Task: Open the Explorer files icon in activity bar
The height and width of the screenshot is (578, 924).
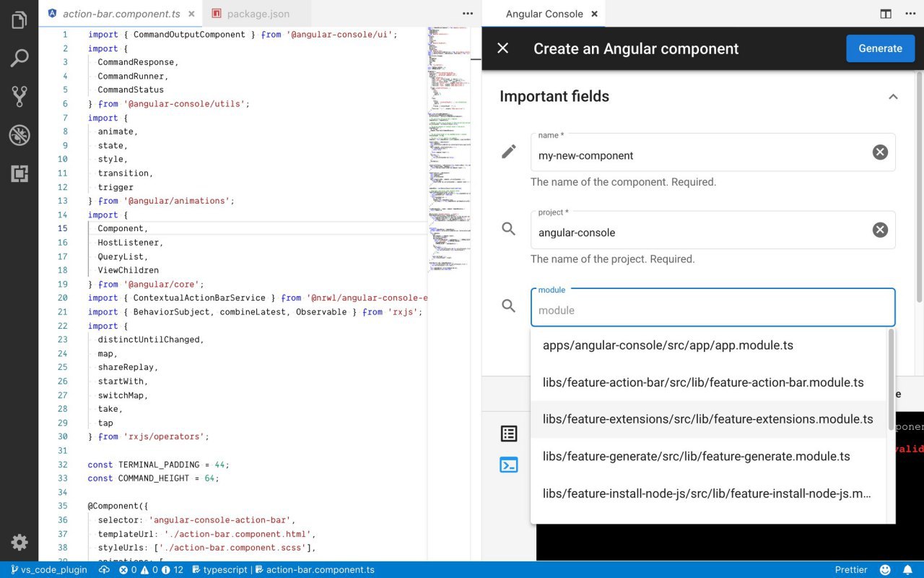Action: pyautogui.click(x=19, y=20)
